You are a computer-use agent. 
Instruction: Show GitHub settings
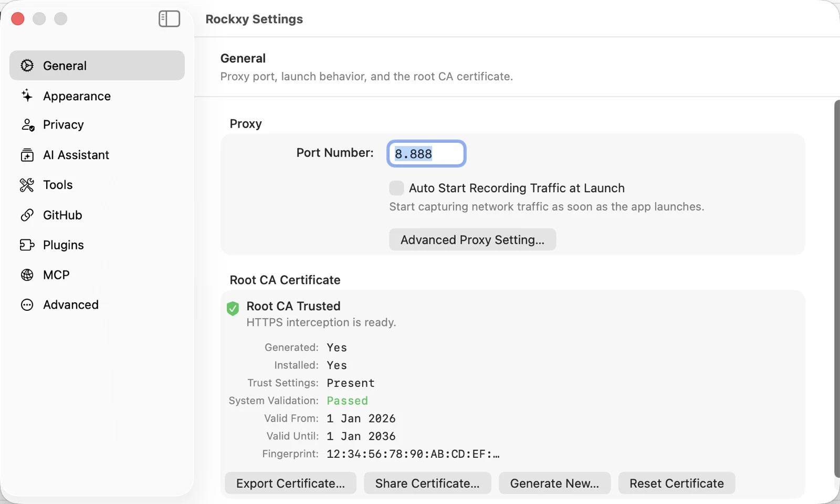pos(97,215)
